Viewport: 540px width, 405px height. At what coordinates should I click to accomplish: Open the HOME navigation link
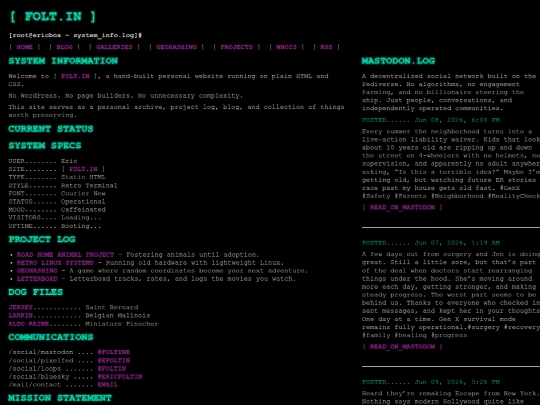tap(24, 47)
